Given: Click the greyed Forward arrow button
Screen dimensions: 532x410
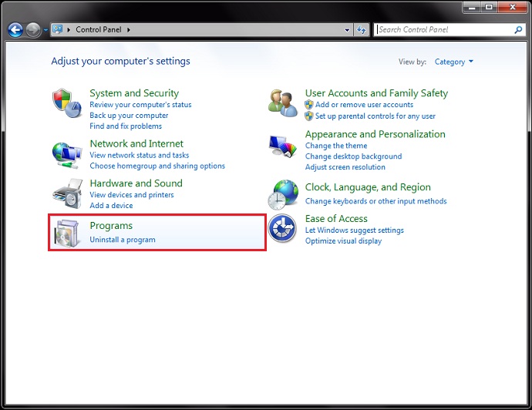Looking at the screenshot, I should pos(33,30).
